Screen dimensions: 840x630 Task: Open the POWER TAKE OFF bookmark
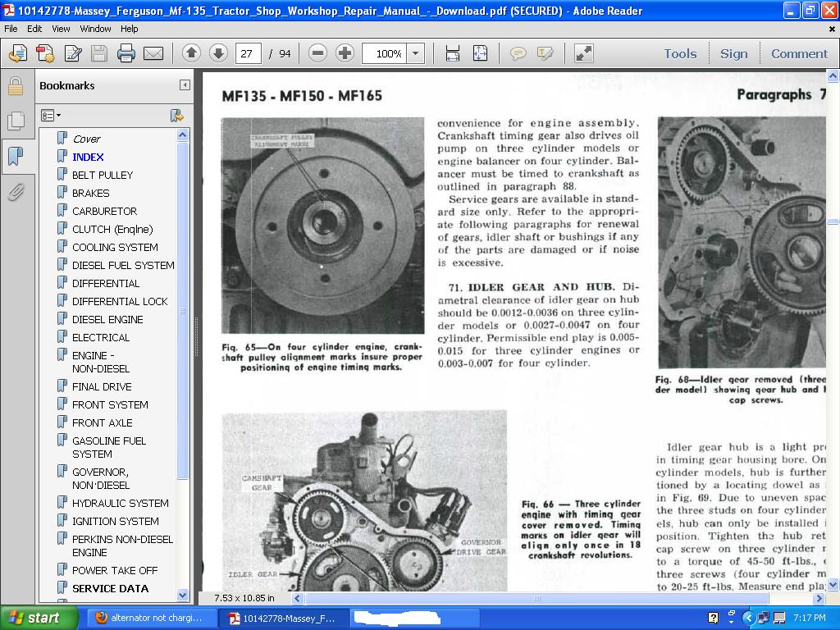[x=115, y=571]
